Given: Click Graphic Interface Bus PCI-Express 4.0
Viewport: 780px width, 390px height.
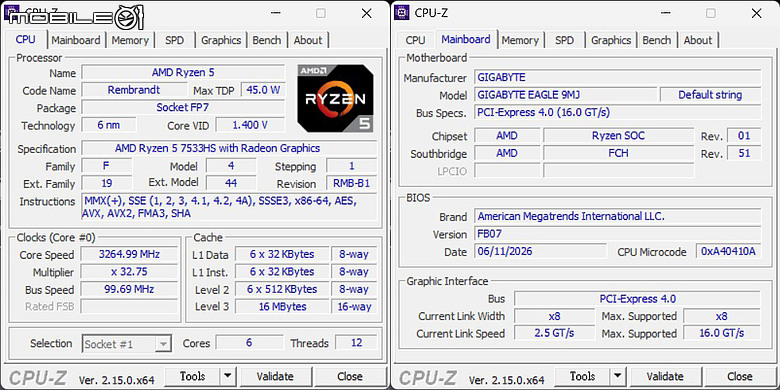Looking at the screenshot, I should [x=637, y=298].
